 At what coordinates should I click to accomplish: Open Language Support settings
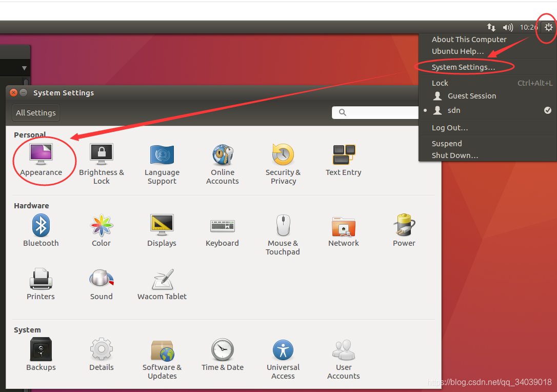point(162,164)
